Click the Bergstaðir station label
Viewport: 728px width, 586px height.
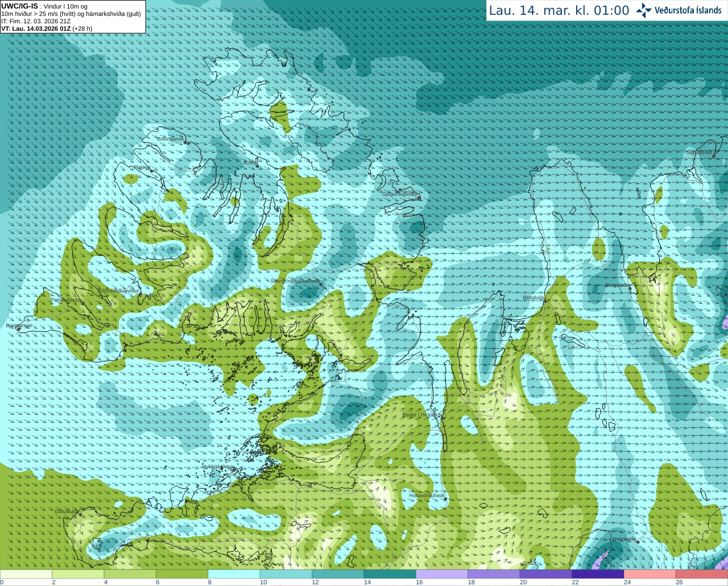click(x=617, y=285)
